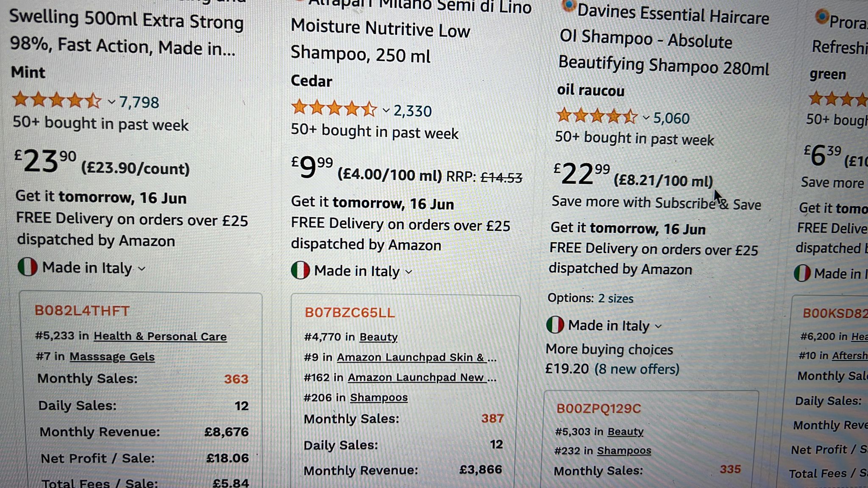Expand the rating breakdown chevron next to 7,798
The image size is (868, 488).
[111, 102]
